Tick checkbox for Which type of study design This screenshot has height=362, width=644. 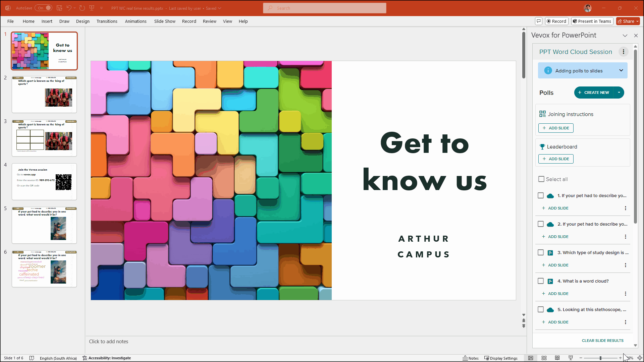[541, 252]
